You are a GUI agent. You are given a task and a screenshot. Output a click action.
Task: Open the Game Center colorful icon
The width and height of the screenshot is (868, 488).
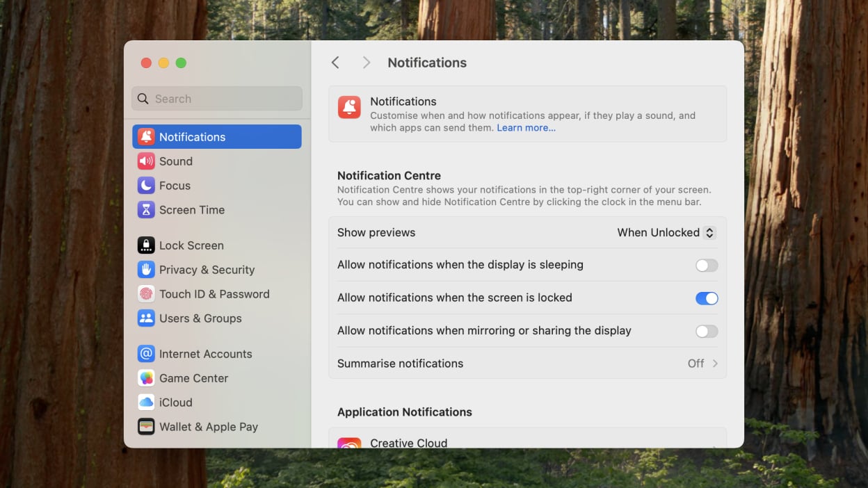tap(146, 378)
